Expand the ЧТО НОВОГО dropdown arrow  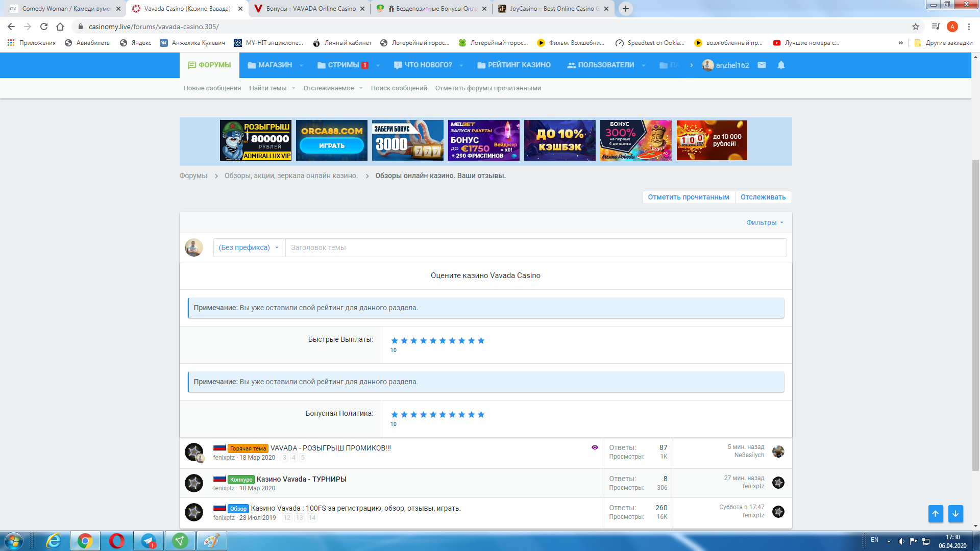tap(461, 65)
